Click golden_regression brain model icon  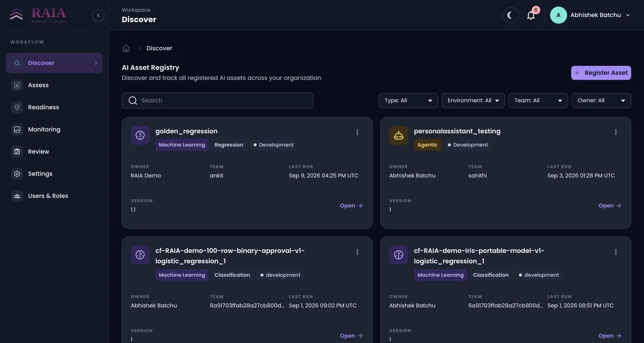(x=140, y=135)
